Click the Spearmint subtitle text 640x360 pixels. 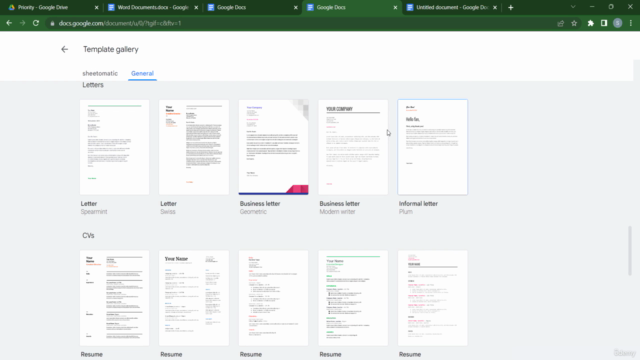tap(94, 212)
